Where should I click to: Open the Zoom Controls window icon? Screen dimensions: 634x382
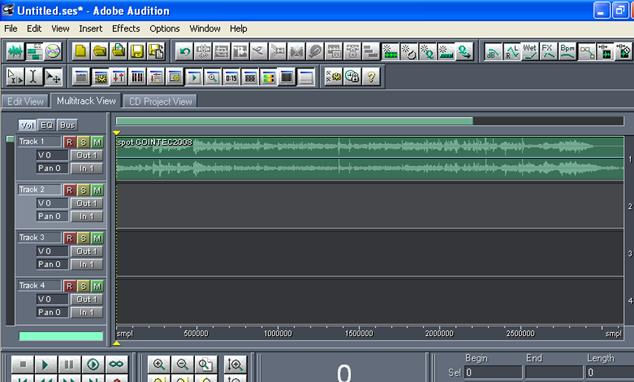[212, 76]
